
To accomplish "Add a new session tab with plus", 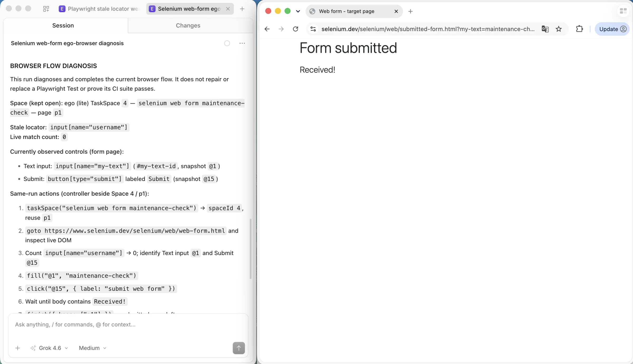I will pos(242,9).
